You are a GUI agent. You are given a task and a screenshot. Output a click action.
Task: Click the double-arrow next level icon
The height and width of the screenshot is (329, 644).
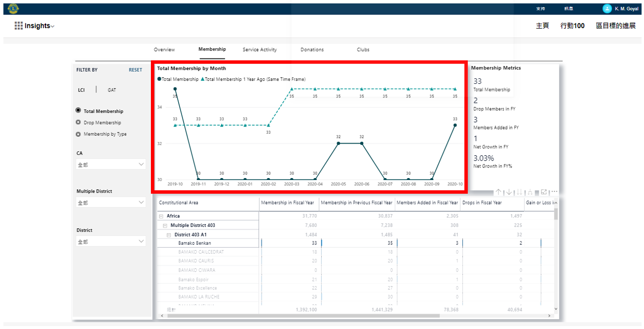click(519, 192)
